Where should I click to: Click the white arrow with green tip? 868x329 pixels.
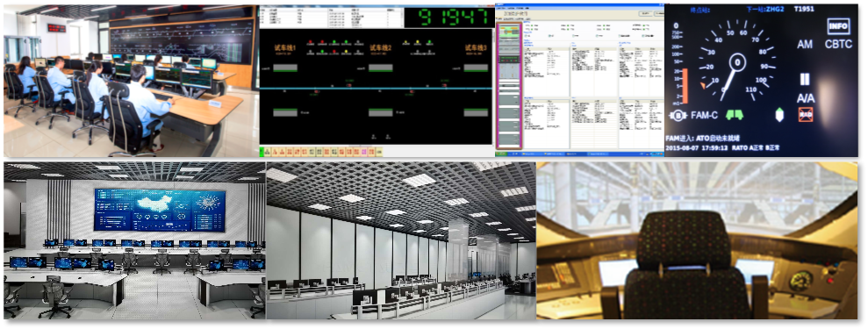point(780,114)
